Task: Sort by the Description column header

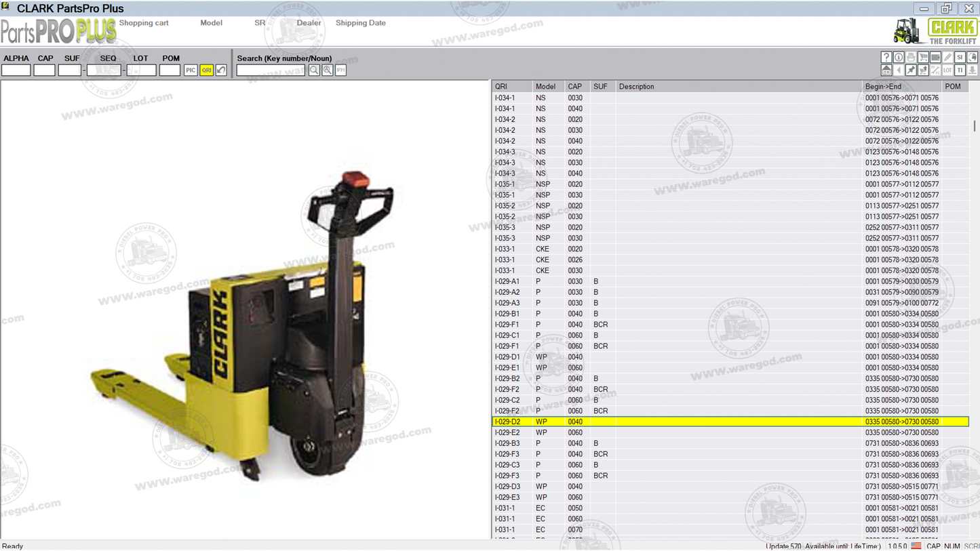Action: pos(739,87)
